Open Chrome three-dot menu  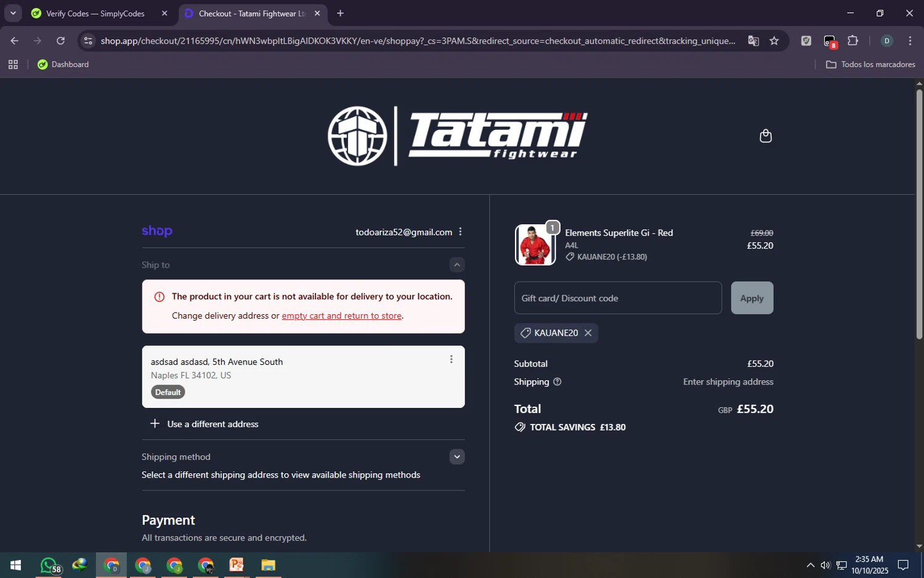click(x=910, y=41)
